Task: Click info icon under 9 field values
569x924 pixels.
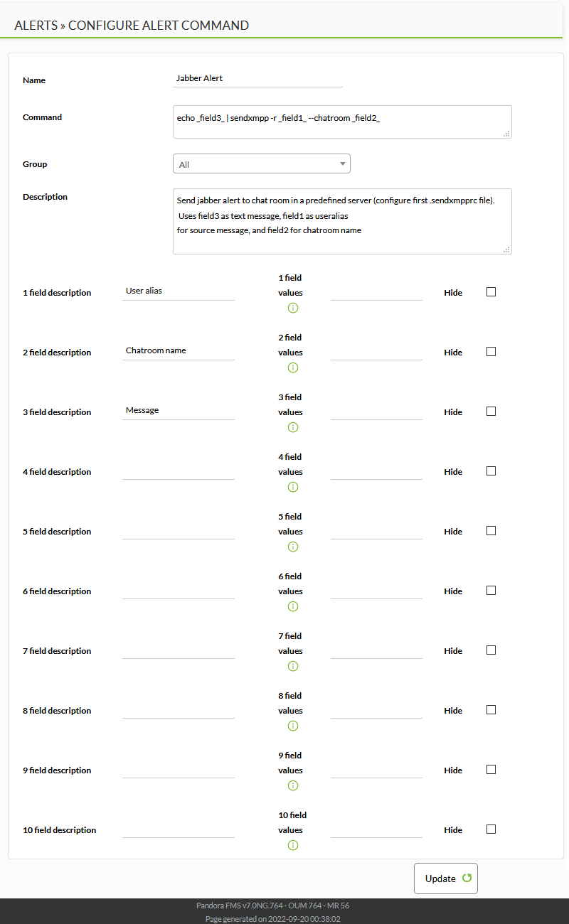Action: pyautogui.click(x=293, y=785)
